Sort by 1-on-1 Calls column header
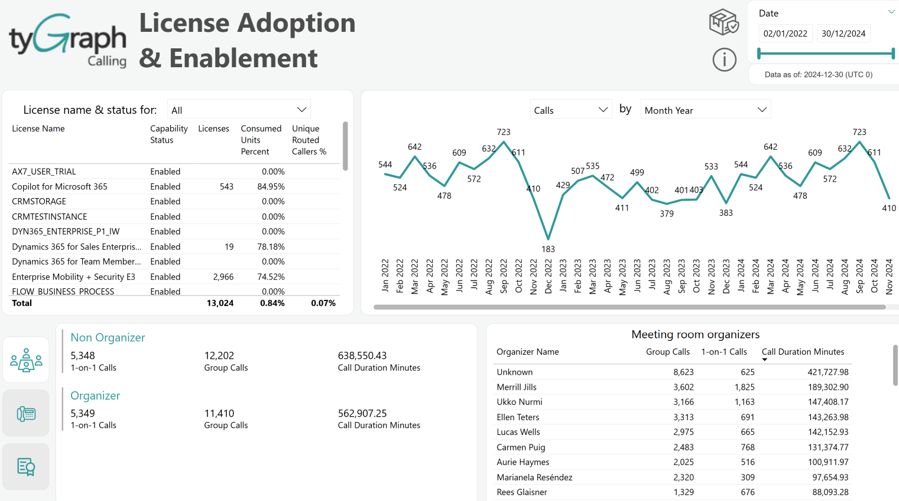899x501 pixels. pyautogui.click(x=724, y=351)
